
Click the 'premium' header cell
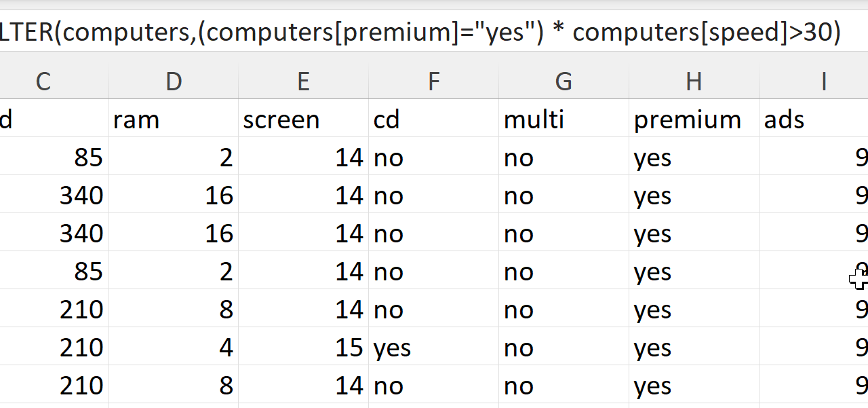[x=693, y=119]
